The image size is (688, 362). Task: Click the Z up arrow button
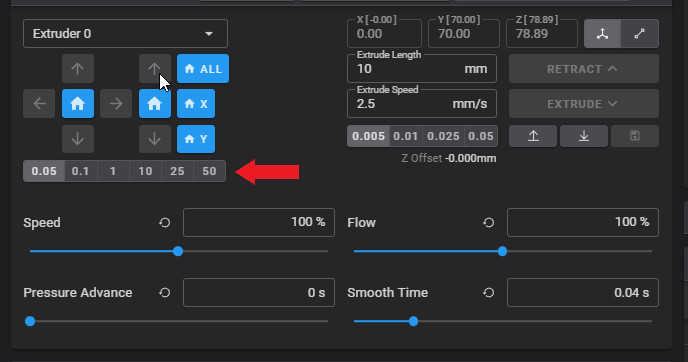[155, 68]
